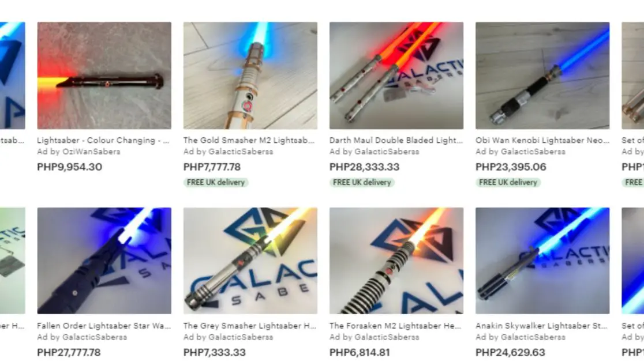Click 'The Grey Smasher Lightsaber H...' title
The width and height of the screenshot is (644, 362).
(x=250, y=326)
